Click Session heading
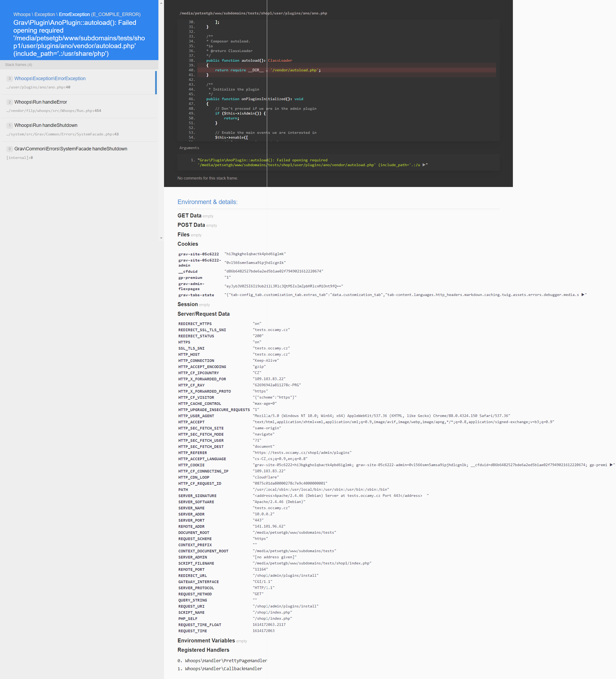 coord(188,304)
